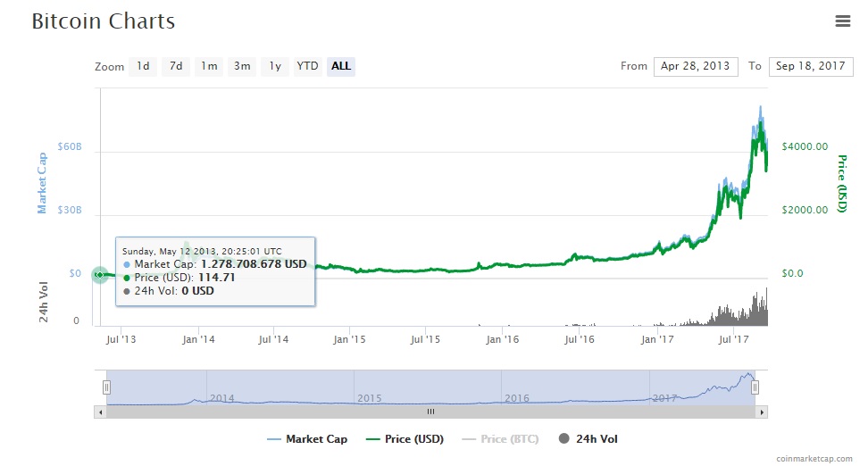Screen dimensions: 868x466
Task: Click the Jan '16 axis label
Action: click(x=503, y=339)
